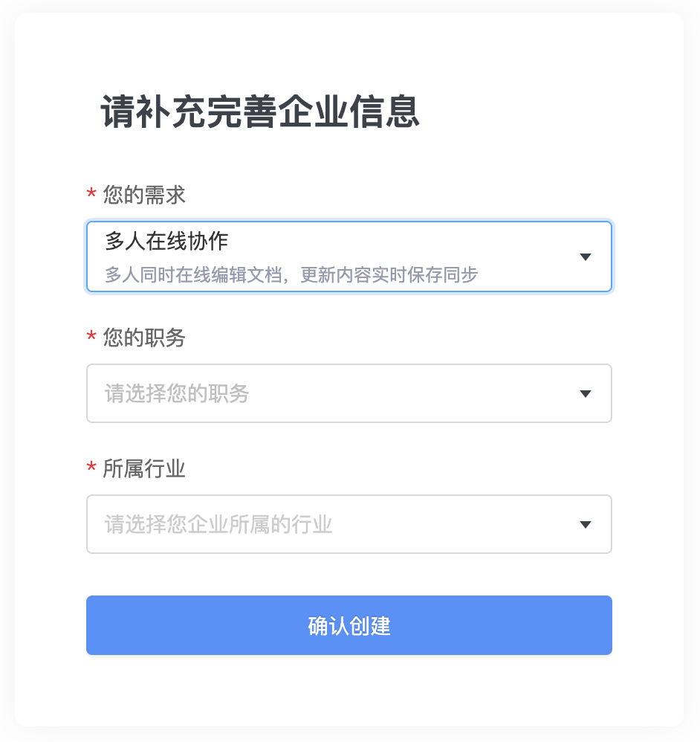The image size is (700, 742).
Task: Click the 请选择您企业所属的行业 placeholder text
Action: pos(218,524)
